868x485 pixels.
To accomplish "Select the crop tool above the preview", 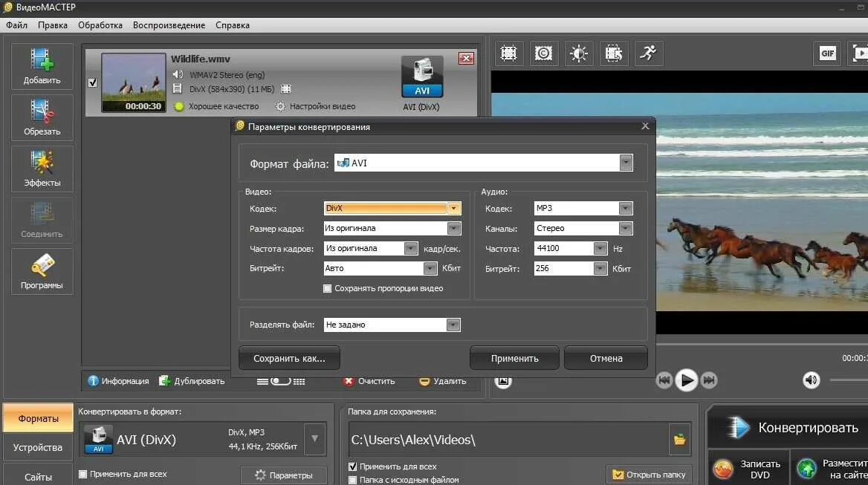I will point(508,53).
